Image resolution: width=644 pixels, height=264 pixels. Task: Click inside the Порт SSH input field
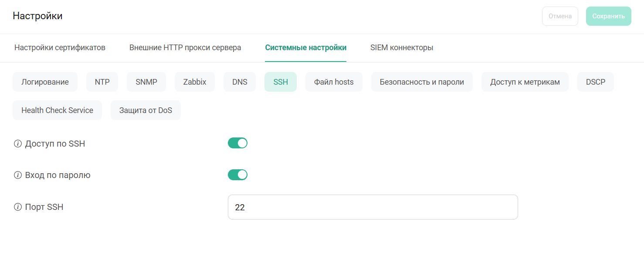coord(373,207)
